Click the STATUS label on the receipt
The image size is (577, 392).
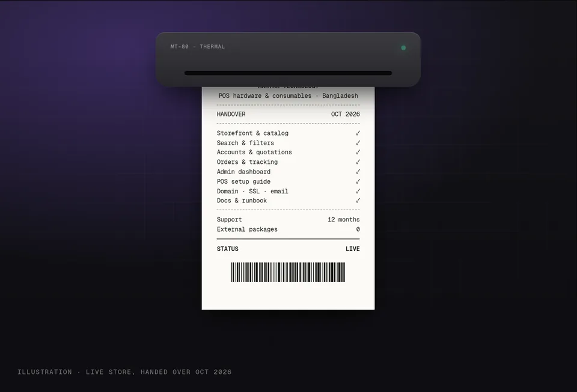(x=227, y=249)
